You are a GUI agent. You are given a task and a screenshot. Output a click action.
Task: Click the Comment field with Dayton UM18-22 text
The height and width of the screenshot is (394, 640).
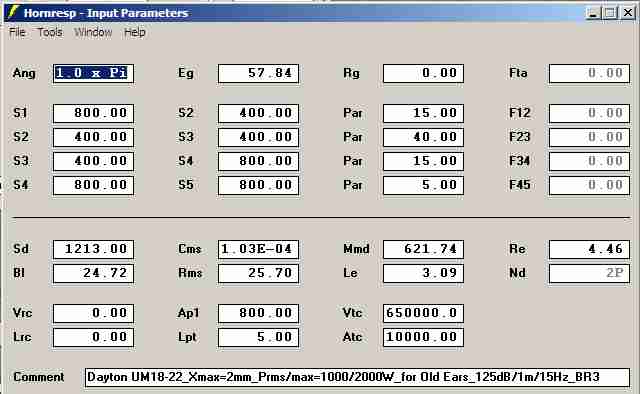pyautogui.click(x=358, y=377)
